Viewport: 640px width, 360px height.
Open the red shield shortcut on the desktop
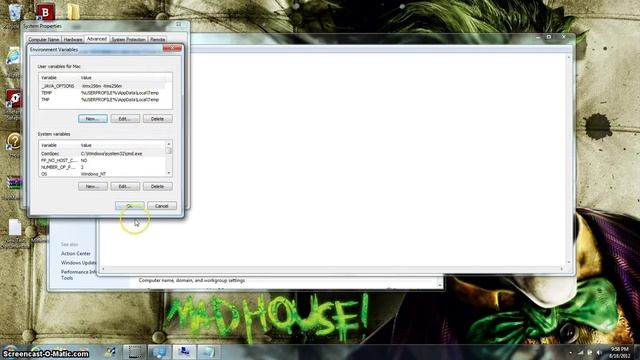click(13, 99)
